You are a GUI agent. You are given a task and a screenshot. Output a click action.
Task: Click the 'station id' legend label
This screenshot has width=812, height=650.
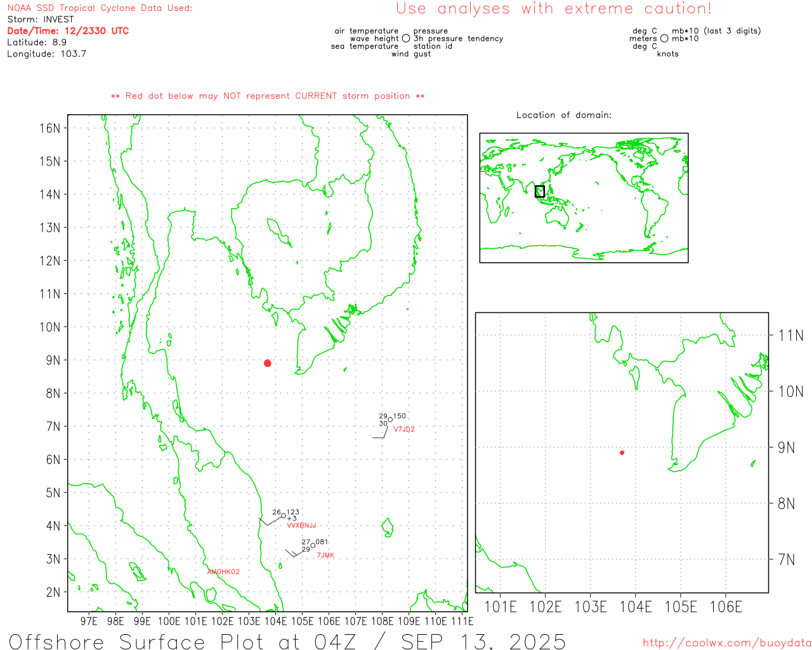tap(433, 46)
